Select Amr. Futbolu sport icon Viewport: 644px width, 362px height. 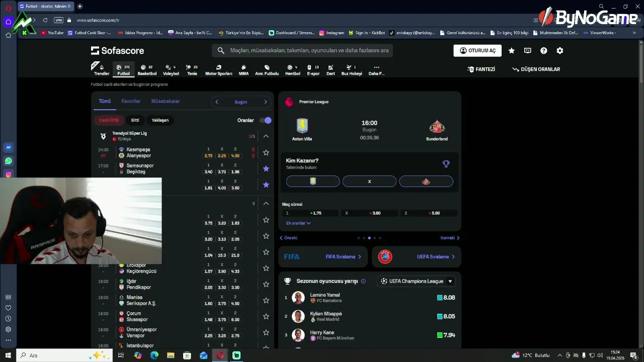coord(267,70)
